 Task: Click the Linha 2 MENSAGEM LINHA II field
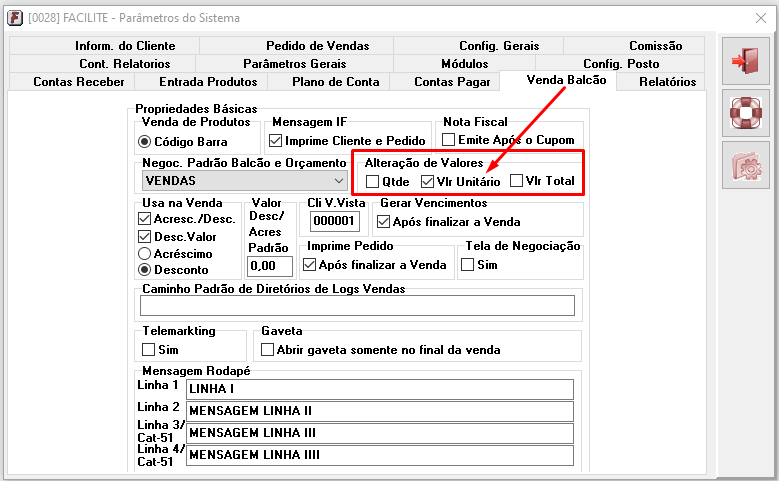pos(380,411)
